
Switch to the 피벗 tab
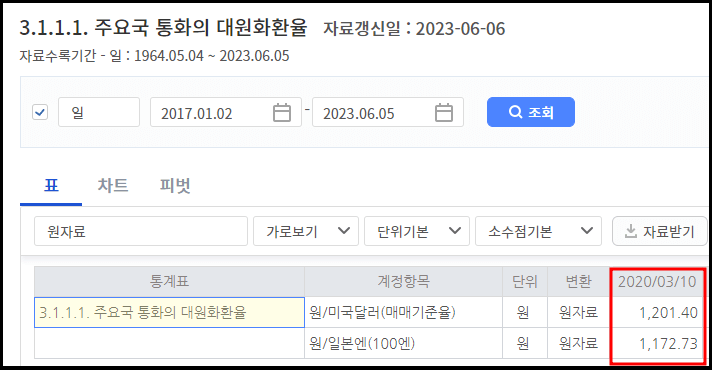pyautogui.click(x=175, y=186)
